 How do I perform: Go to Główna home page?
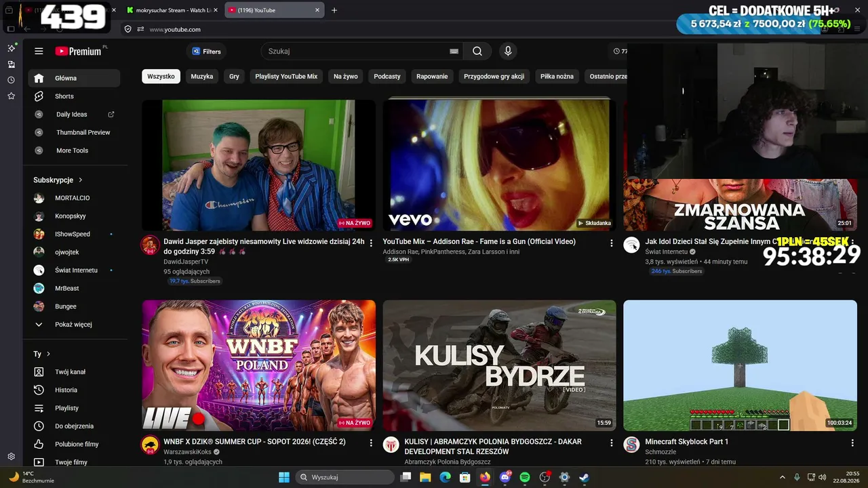pyautogui.click(x=74, y=78)
